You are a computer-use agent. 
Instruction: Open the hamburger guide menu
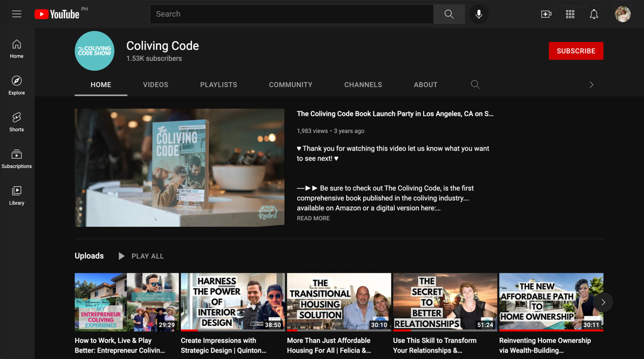point(17,14)
